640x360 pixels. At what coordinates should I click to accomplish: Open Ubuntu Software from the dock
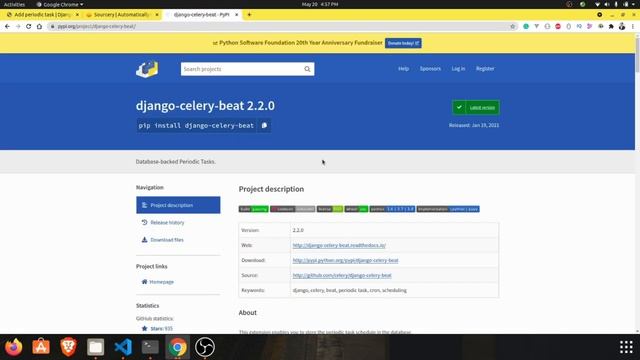41,347
